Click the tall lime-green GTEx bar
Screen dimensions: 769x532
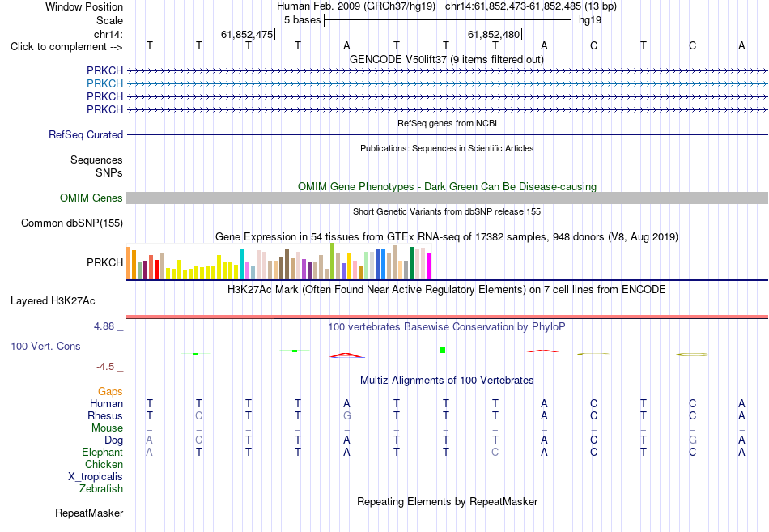[x=332, y=261]
